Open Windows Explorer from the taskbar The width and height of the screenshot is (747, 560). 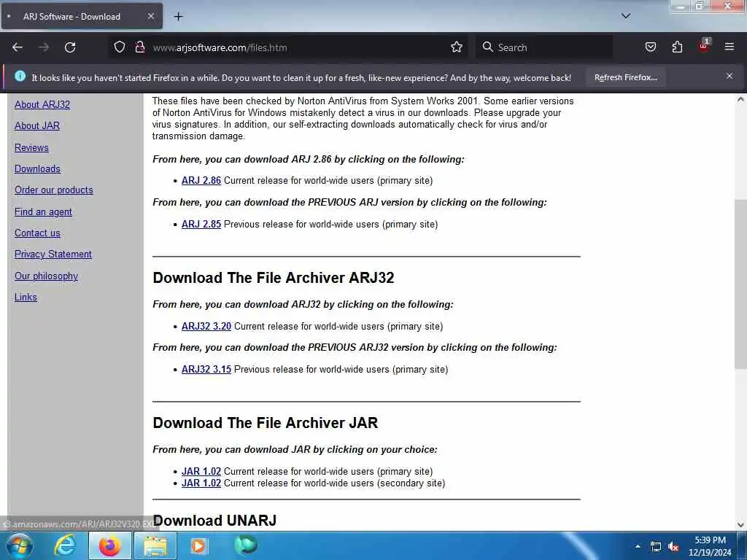[156, 545]
